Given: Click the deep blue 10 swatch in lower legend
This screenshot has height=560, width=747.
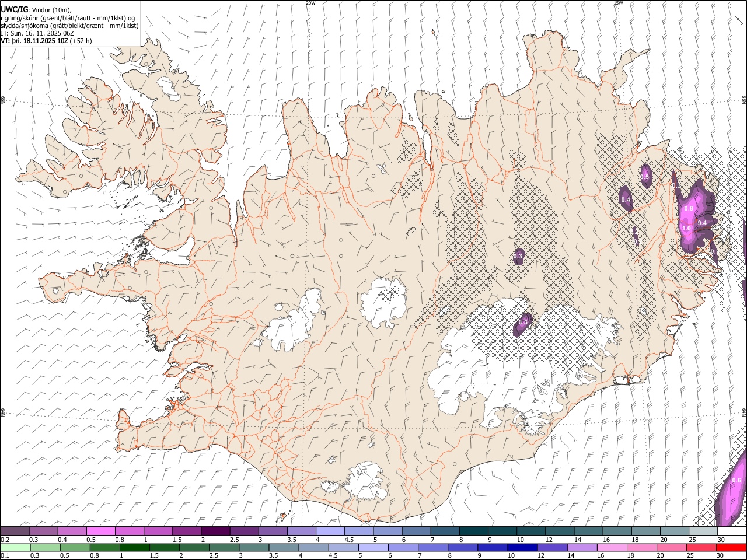Looking at the screenshot, I should point(522,547).
